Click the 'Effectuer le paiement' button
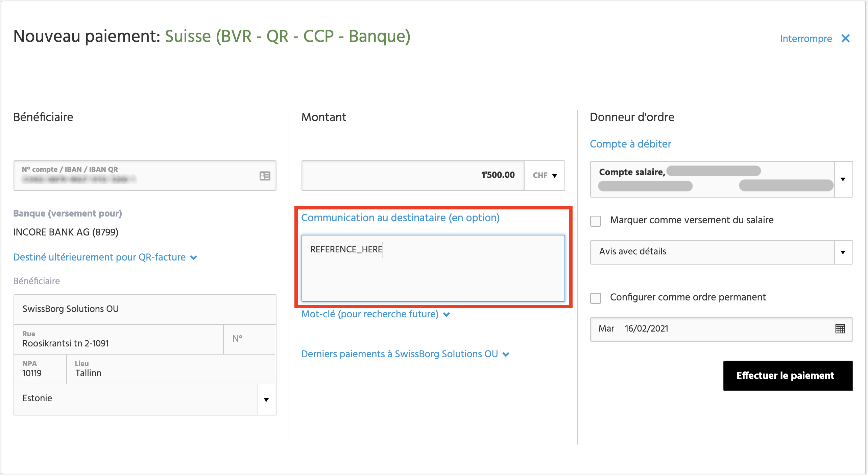 click(x=788, y=376)
